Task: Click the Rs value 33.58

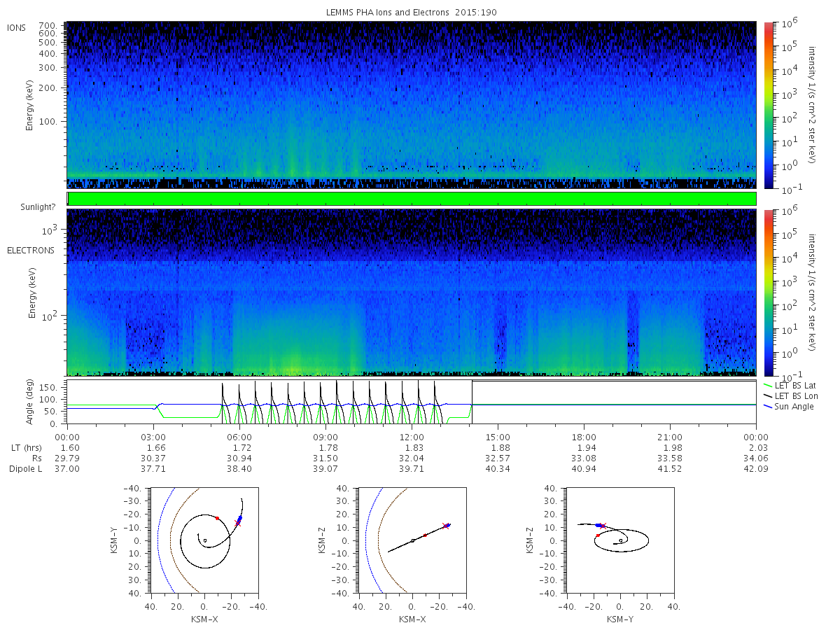Action: 670,458
